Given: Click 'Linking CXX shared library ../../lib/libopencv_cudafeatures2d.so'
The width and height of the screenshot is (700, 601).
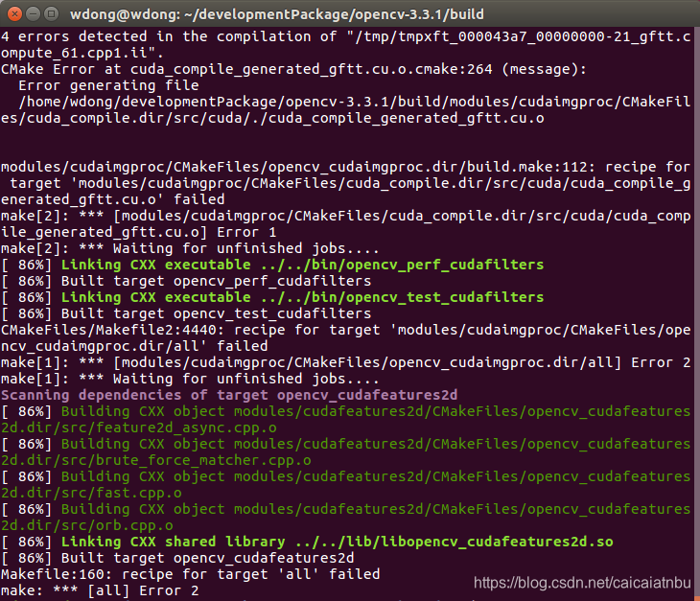Looking at the screenshot, I should [337, 542].
